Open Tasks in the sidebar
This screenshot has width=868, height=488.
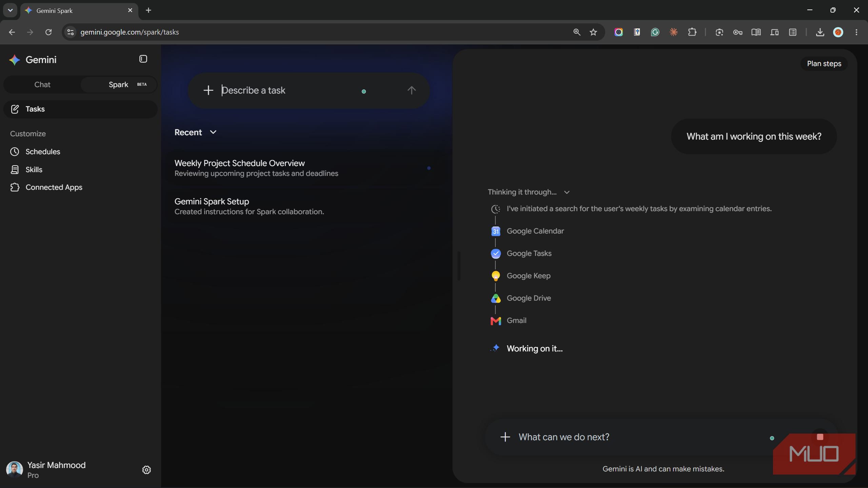coord(80,109)
